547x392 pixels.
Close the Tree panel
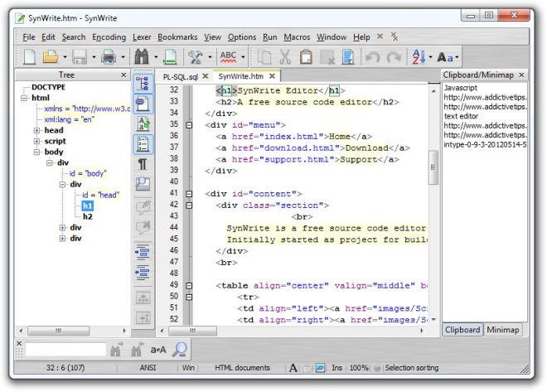coord(123,75)
